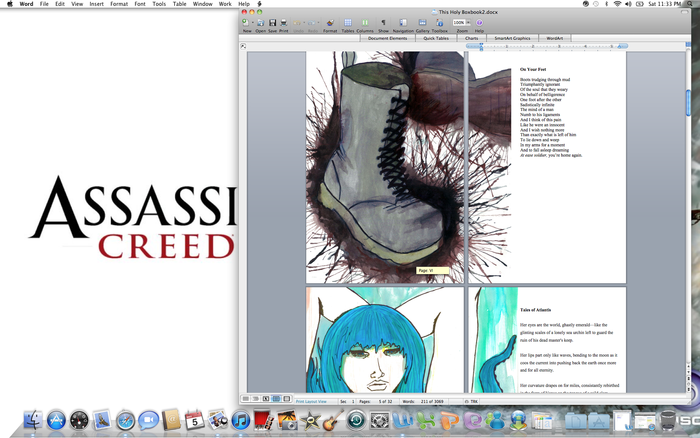Toggle Show paragraph marks icon
This screenshot has height=438, width=700.
click(383, 22)
